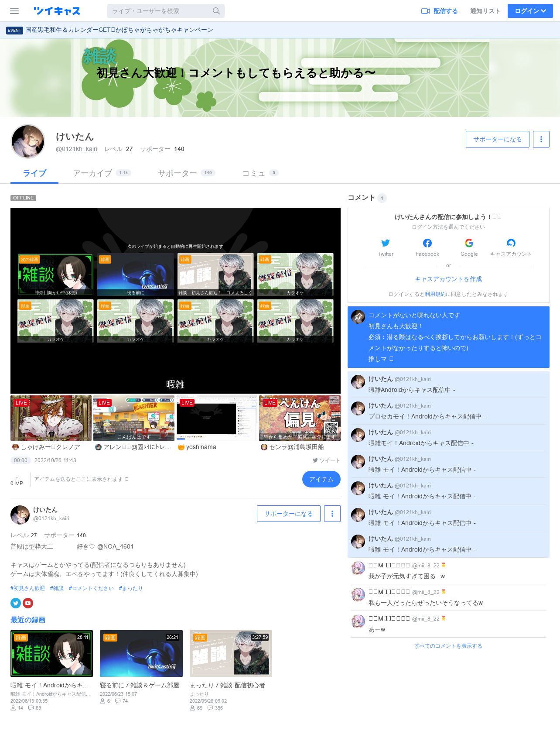Click the broadcast camera icon
Screen dimensions: 560x748
click(x=426, y=11)
